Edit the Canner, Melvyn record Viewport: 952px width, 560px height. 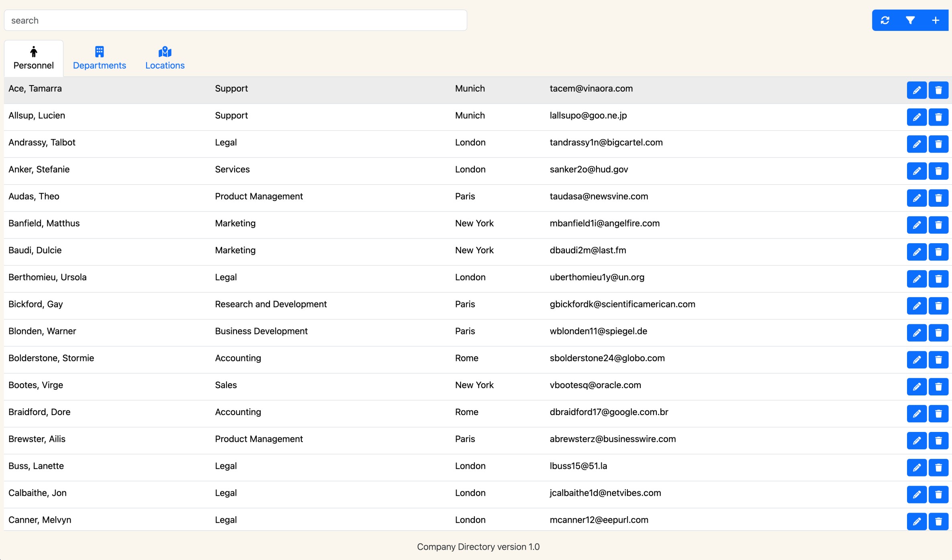pyautogui.click(x=917, y=521)
